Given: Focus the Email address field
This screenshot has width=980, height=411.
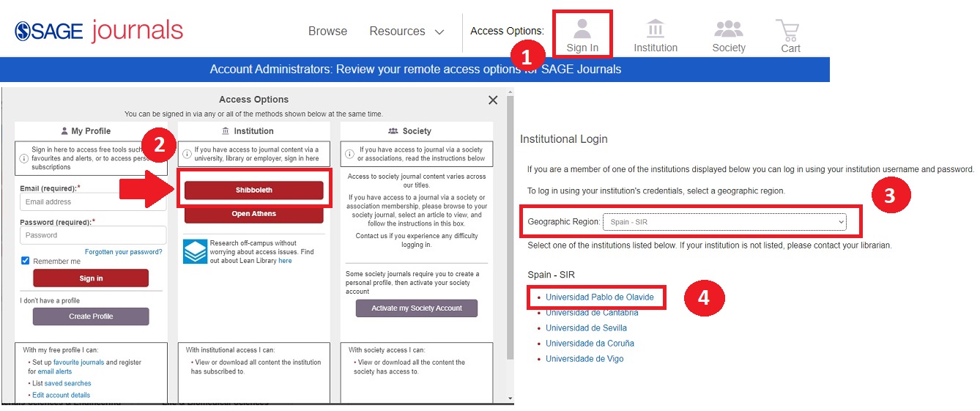Looking at the screenshot, I should (93, 201).
